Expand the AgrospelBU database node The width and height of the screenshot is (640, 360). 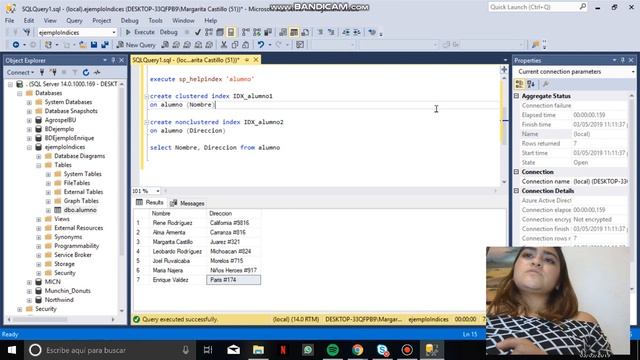pos(29,120)
